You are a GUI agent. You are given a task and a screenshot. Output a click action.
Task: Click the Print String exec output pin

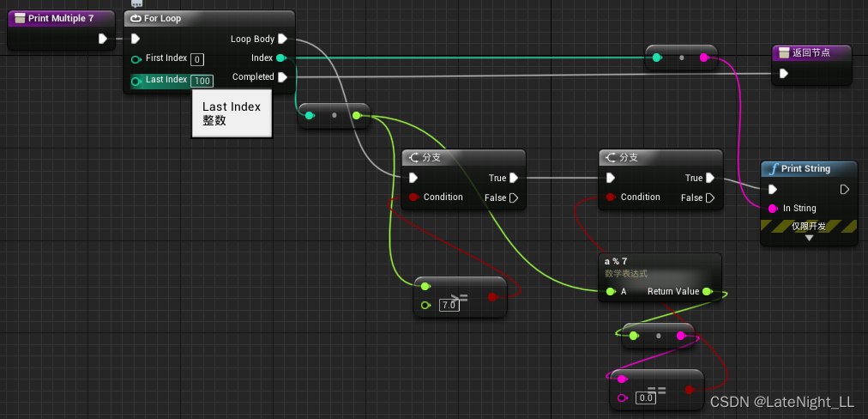coord(844,190)
